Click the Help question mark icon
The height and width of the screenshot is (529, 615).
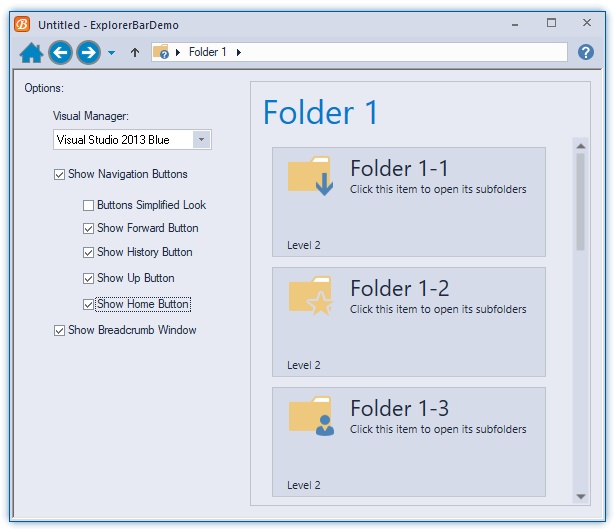pos(586,52)
